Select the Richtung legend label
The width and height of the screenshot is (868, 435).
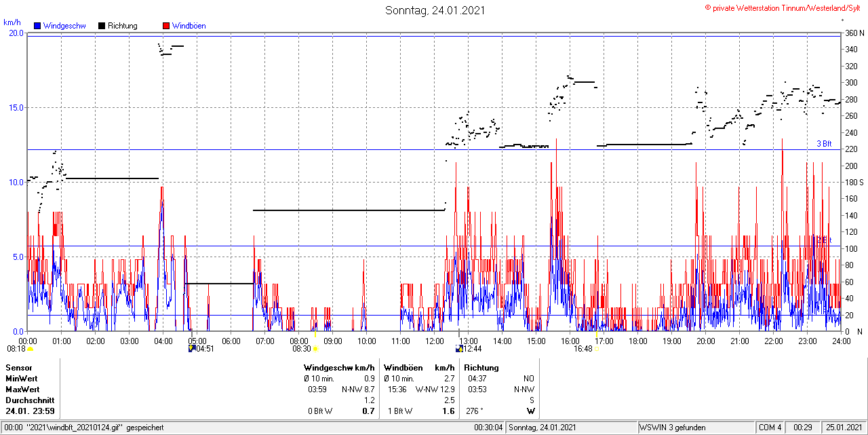point(123,26)
